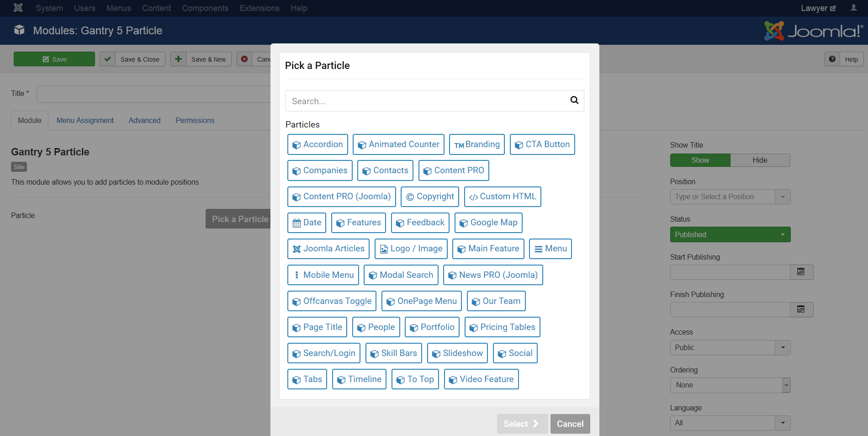868x436 pixels.
Task: Click the search magnifier icon in the particle picker
Action: [574, 101]
